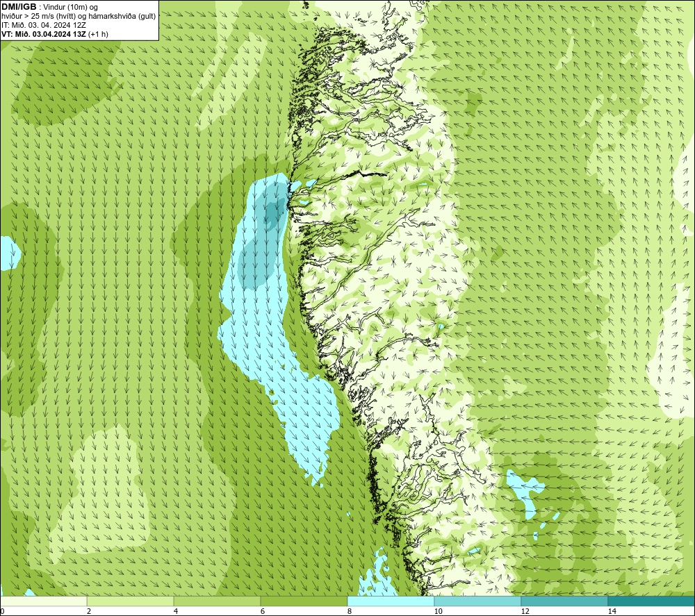Click the legend label '10'

tap(438, 612)
